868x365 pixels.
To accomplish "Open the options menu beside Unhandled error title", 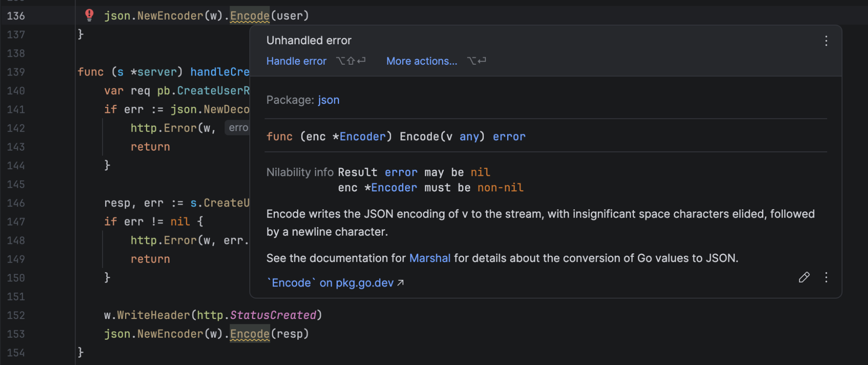I will pyautogui.click(x=826, y=41).
